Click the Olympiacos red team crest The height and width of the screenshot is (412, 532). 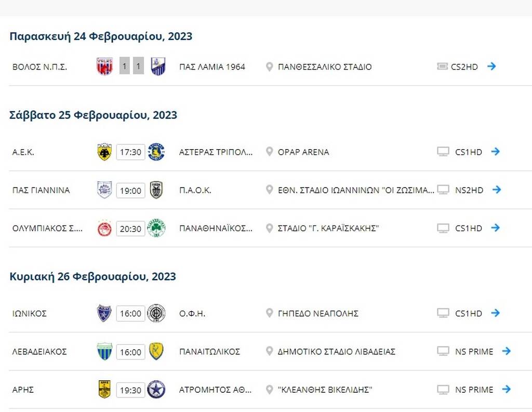pyautogui.click(x=104, y=228)
